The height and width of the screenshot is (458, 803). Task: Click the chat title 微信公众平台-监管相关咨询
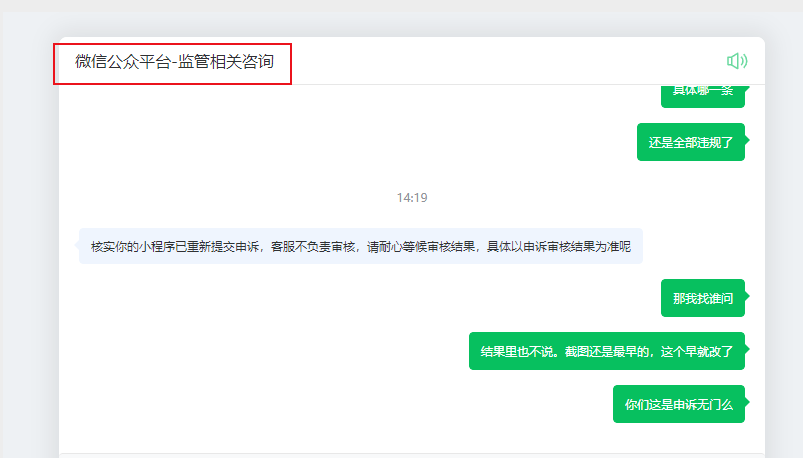[175, 61]
